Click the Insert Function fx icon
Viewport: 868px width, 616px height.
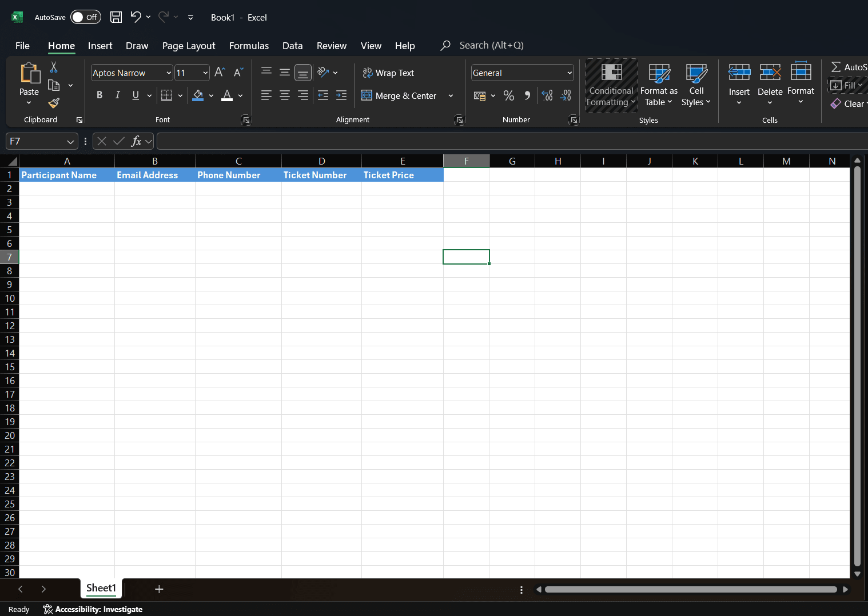(x=136, y=141)
